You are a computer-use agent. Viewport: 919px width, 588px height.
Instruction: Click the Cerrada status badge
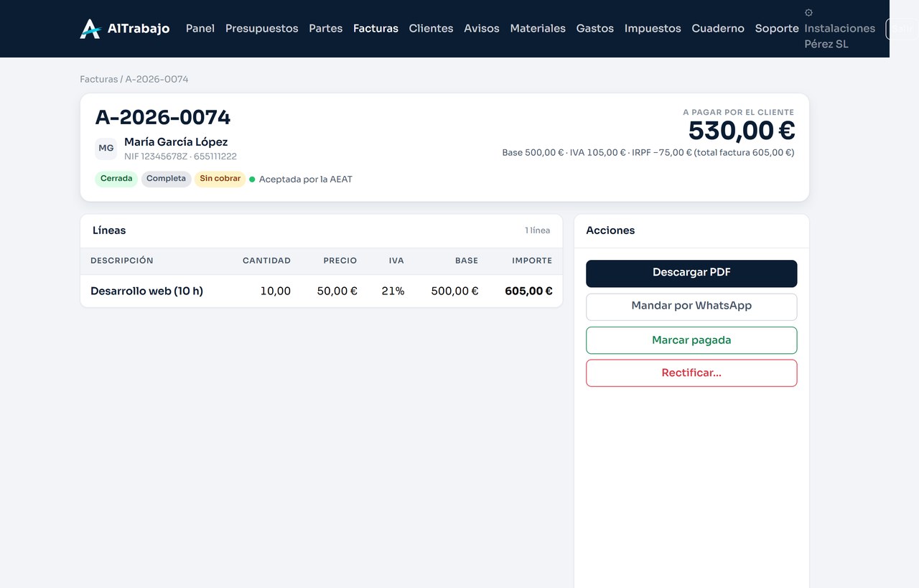116,179
